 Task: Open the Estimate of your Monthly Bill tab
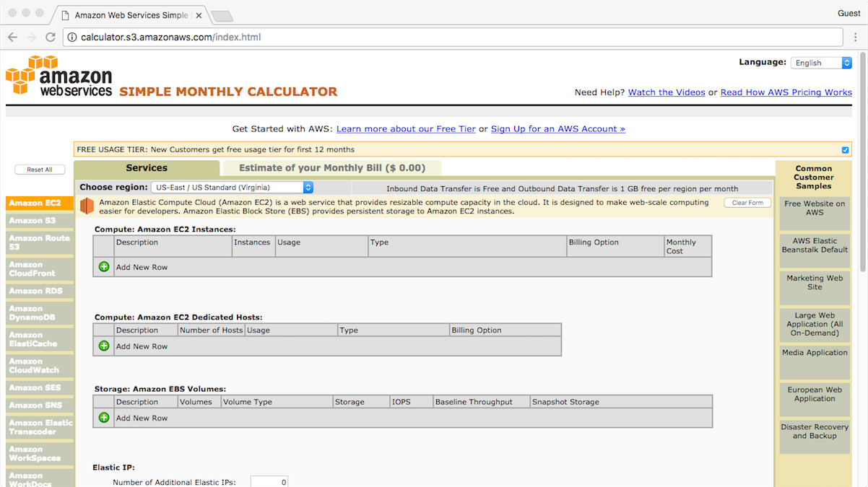(332, 168)
